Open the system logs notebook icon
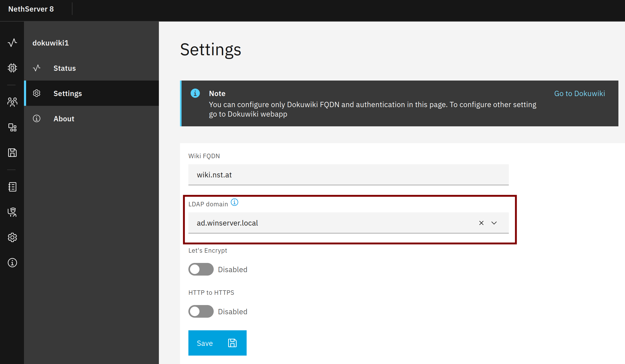The image size is (625, 364). 12,187
